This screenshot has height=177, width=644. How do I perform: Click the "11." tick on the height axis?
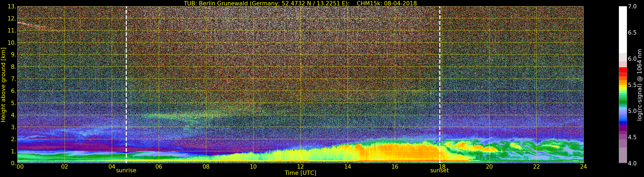click(x=12, y=31)
